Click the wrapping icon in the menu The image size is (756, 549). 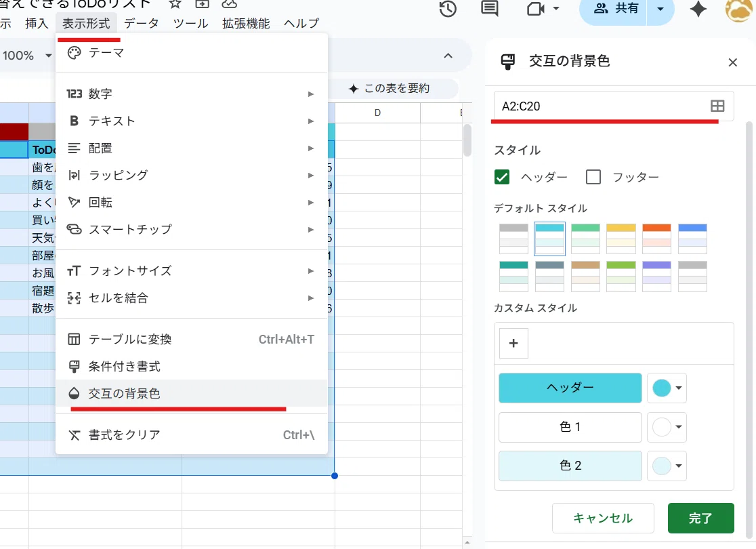pyautogui.click(x=74, y=175)
